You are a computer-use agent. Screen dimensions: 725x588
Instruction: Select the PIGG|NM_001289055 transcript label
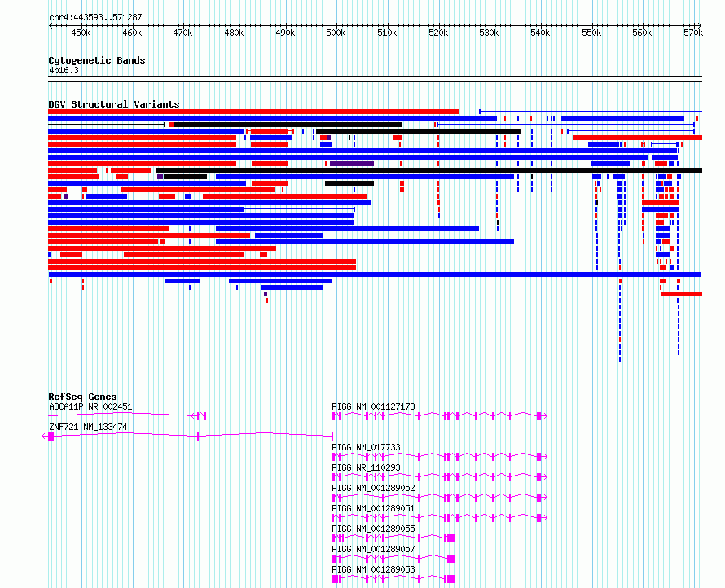374,529
